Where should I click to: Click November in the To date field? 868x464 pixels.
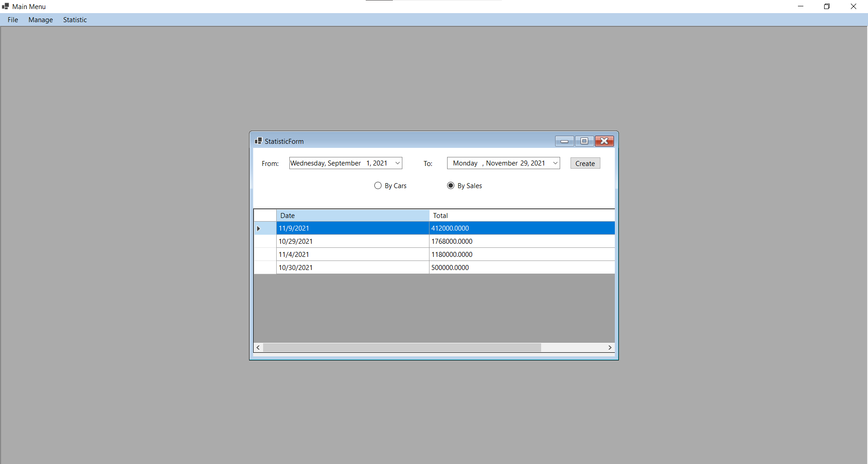click(x=502, y=163)
